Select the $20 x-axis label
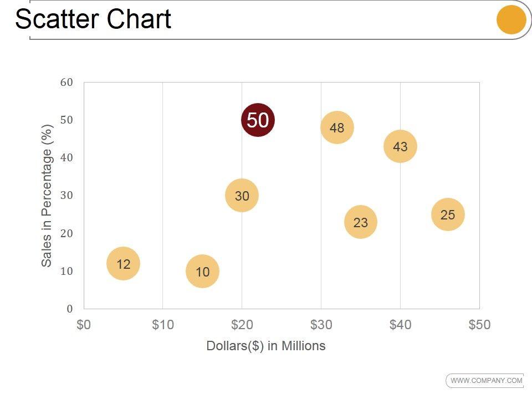Image resolution: width=532 pixels, height=399 pixels. 242,325
